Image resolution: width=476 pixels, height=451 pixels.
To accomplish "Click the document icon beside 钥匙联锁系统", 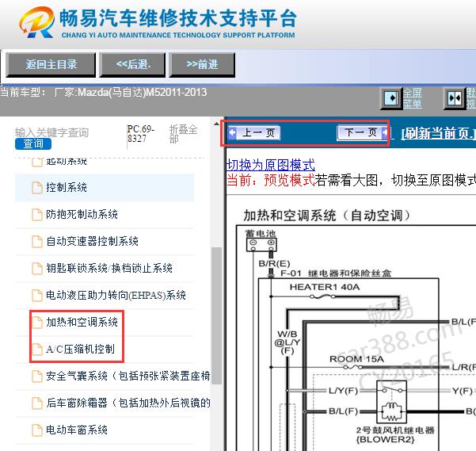I will 37,268.
